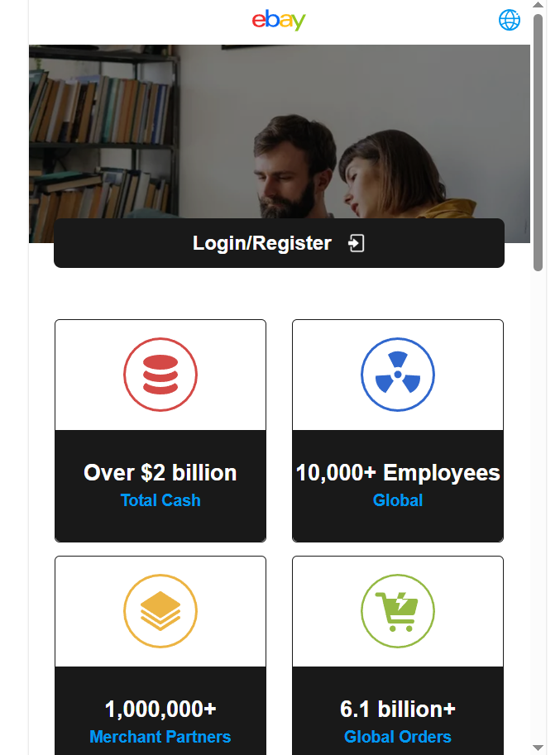Open the globe language selector icon
Image resolution: width=560 pixels, height=755 pixels.
click(x=509, y=20)
